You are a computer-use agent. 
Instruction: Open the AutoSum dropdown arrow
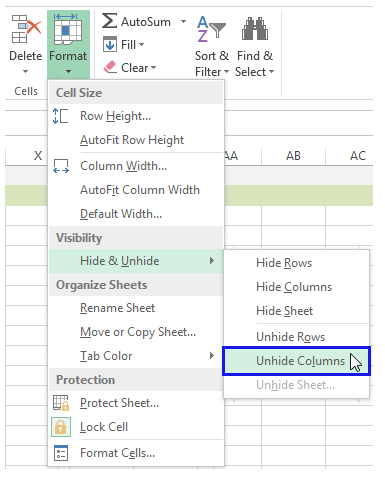coord(183,22)
